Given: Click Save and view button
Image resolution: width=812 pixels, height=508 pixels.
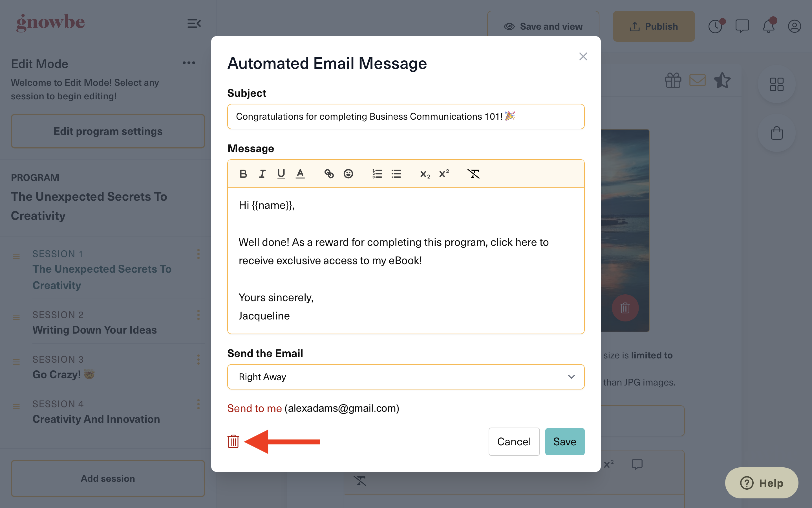Looking at the screenshot, I should 543,26.
